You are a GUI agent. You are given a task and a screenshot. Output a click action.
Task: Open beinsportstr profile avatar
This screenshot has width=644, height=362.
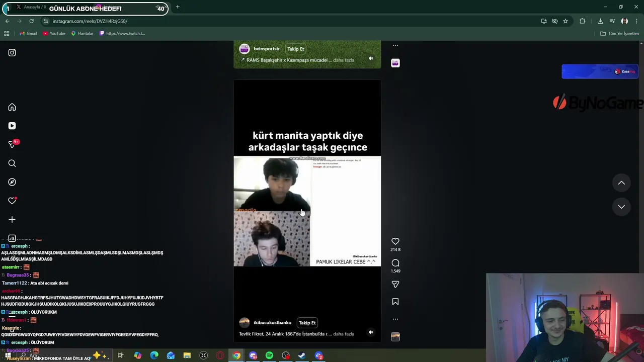click(x=245, y=49)
